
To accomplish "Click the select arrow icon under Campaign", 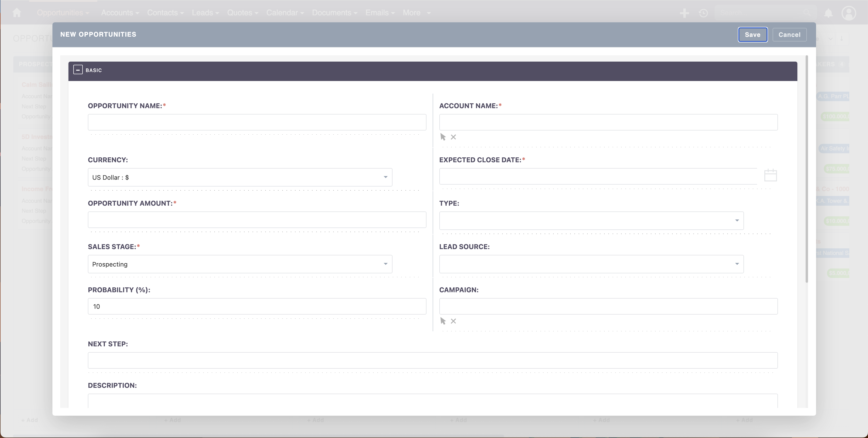I will coord(443,321).
